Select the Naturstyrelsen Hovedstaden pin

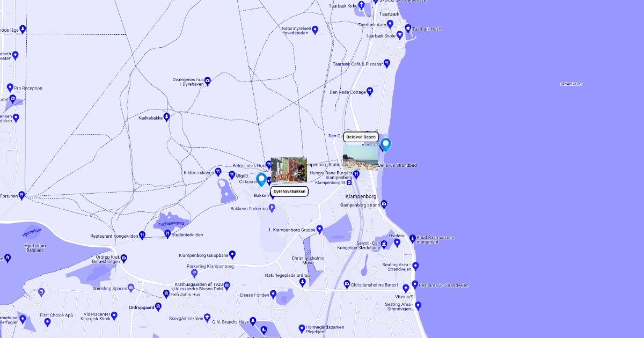coord(315,30)
